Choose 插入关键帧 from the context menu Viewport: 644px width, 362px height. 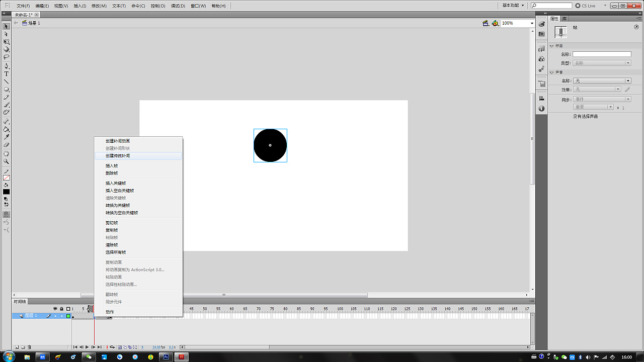point(116,184)
